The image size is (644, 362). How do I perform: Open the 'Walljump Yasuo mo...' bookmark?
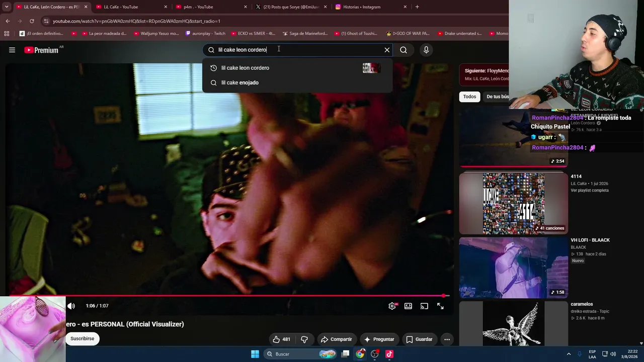click(x=156, y=34)
